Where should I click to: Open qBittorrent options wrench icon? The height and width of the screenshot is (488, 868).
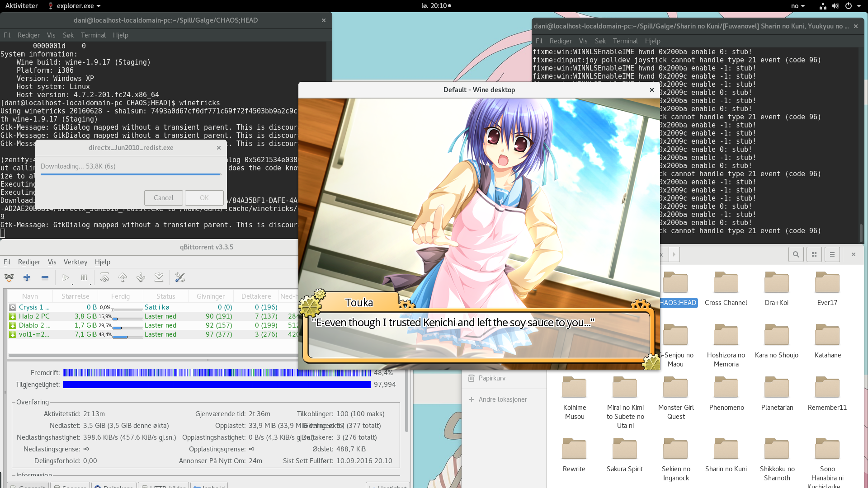(x=180, y=277)
